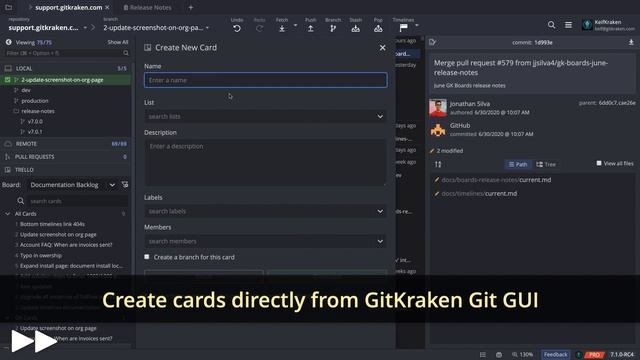This screenshot has width=640, height=360.
Task: Click the Show All link
Action: click(x=118, y=42)
